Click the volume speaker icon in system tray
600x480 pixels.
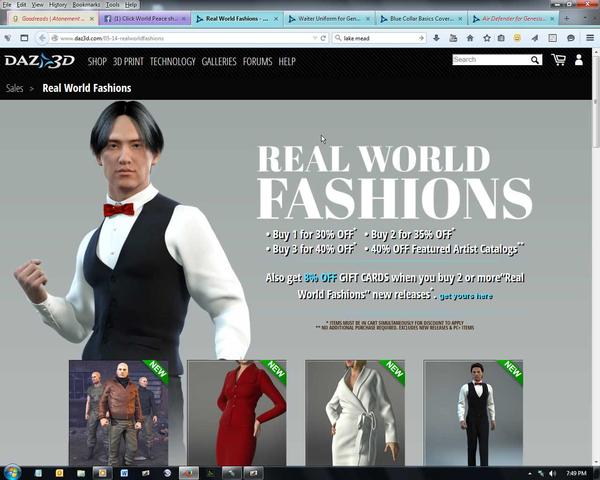click(x=553, y=473)
